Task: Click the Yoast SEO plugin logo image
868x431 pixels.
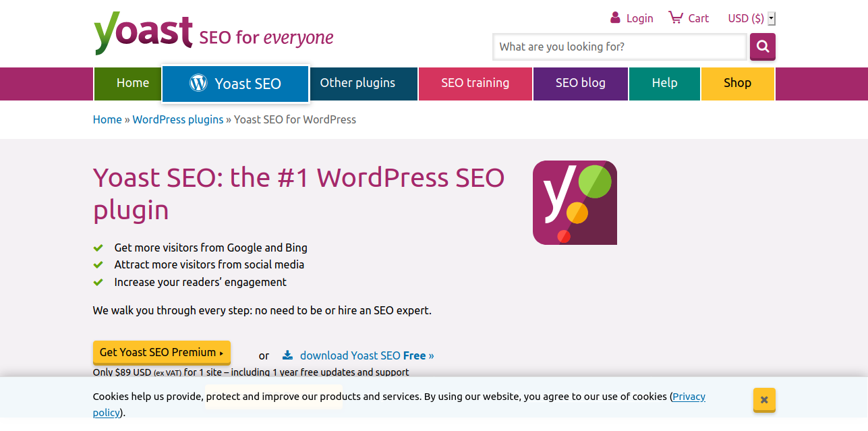Action: point(575,202)
